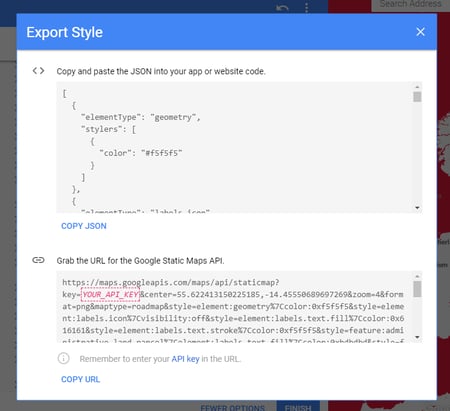Click the "color": "#f5f5f5" line in the JSON
Image resolution: width=450 pixels, height=411 pixels.
point(141,153)
